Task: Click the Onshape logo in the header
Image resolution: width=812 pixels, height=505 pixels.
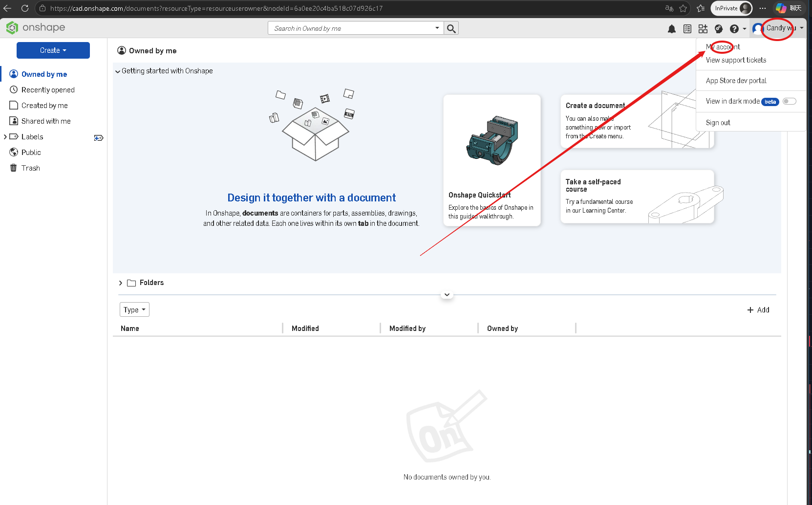Action: [36, 28]
